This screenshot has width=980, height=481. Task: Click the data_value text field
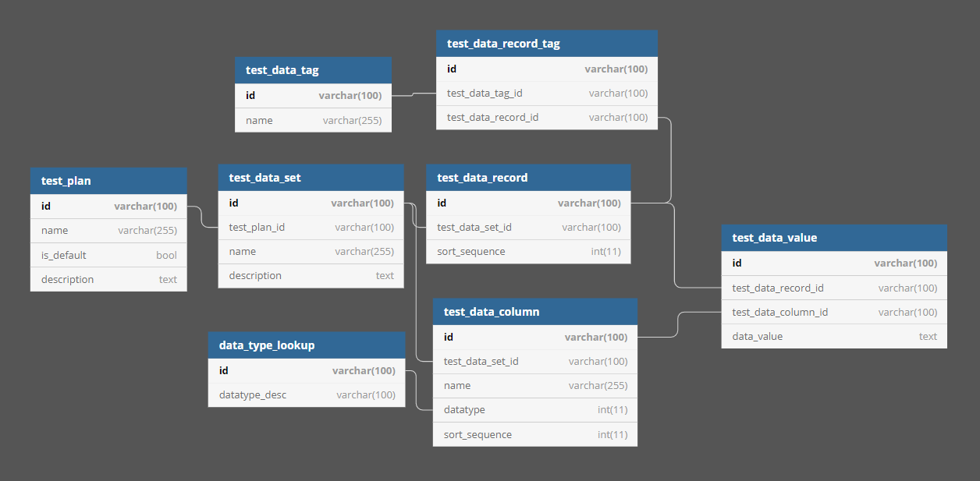point(833,336)
